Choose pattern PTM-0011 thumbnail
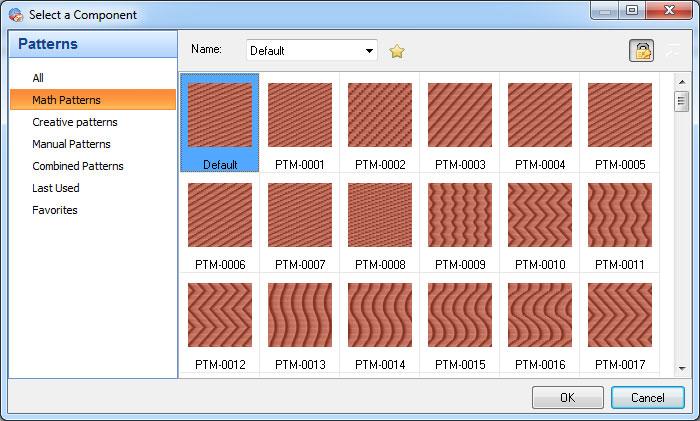Screen dimensions: 700x421 (620, 215)
